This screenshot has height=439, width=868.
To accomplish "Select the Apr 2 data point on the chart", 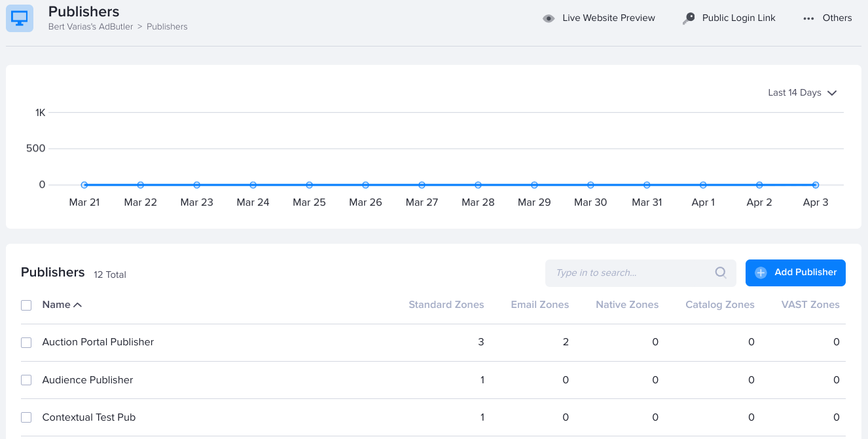I will coord(759,185).
